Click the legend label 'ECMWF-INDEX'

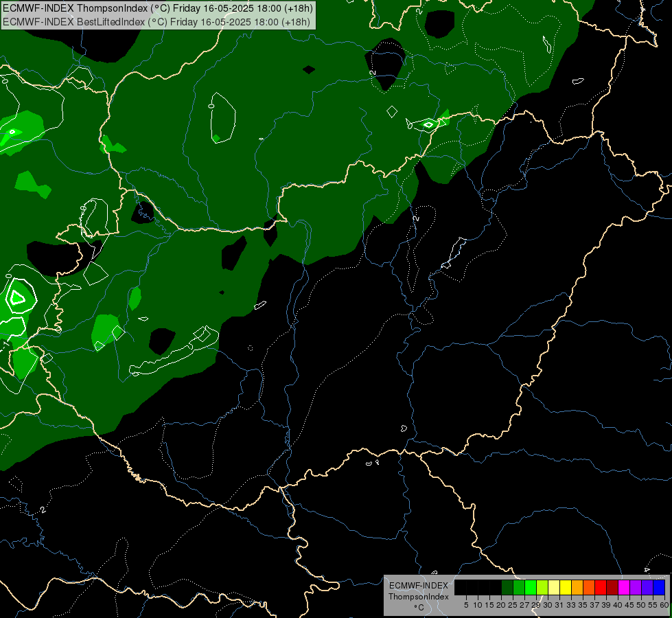coord(419,586)
